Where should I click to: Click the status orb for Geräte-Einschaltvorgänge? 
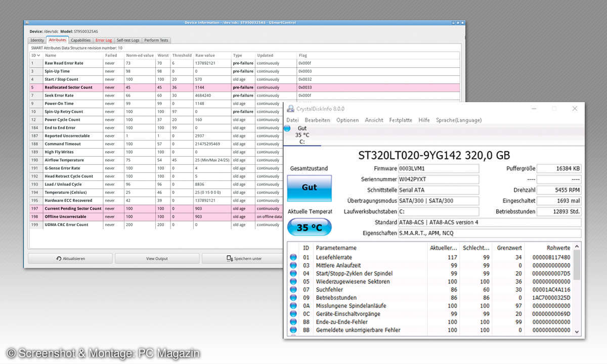click(x=293, y=314)
